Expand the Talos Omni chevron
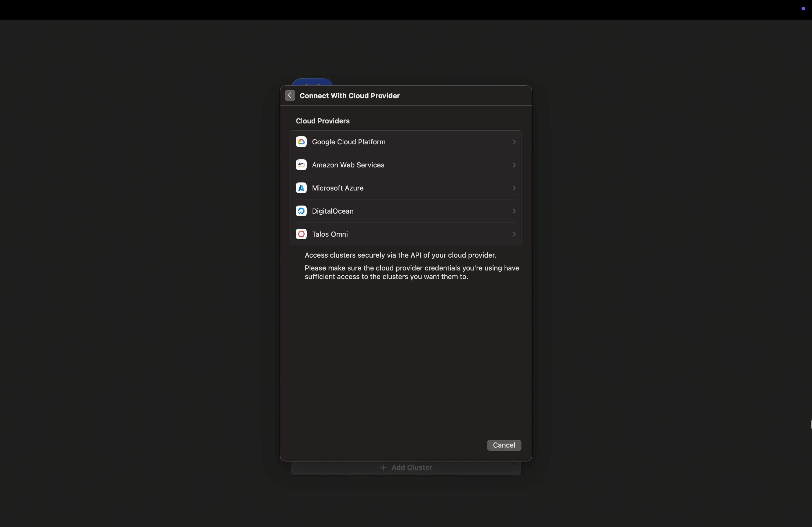The image size is (812, 527). 514,234
